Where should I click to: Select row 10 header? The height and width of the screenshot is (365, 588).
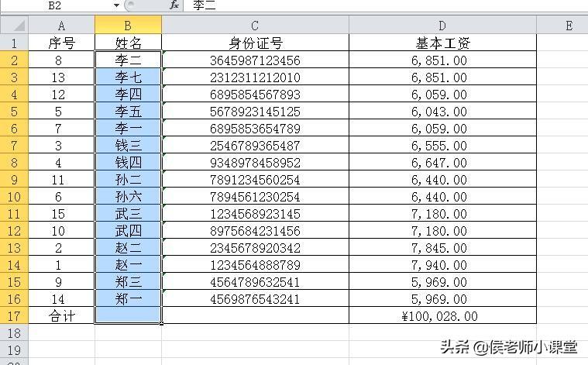pyautogui.click(x=14, y=197)
